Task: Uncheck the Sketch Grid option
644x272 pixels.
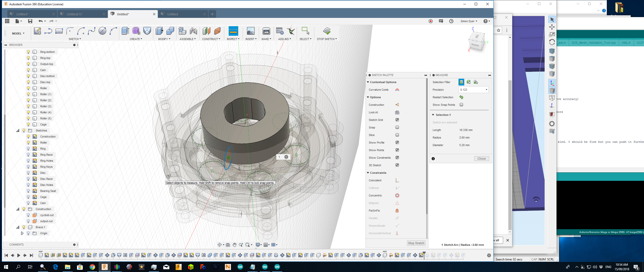Action: (397, 120)
